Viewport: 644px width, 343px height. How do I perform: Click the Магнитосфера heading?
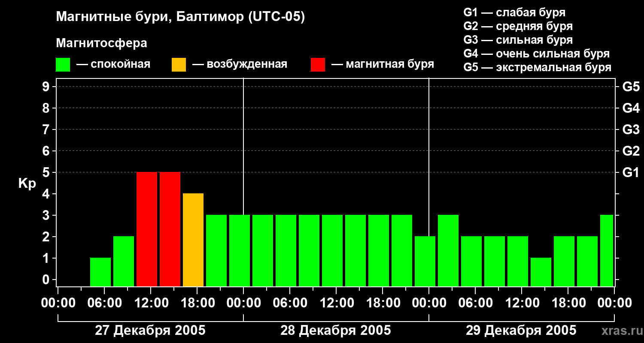(x=101, y=43)
